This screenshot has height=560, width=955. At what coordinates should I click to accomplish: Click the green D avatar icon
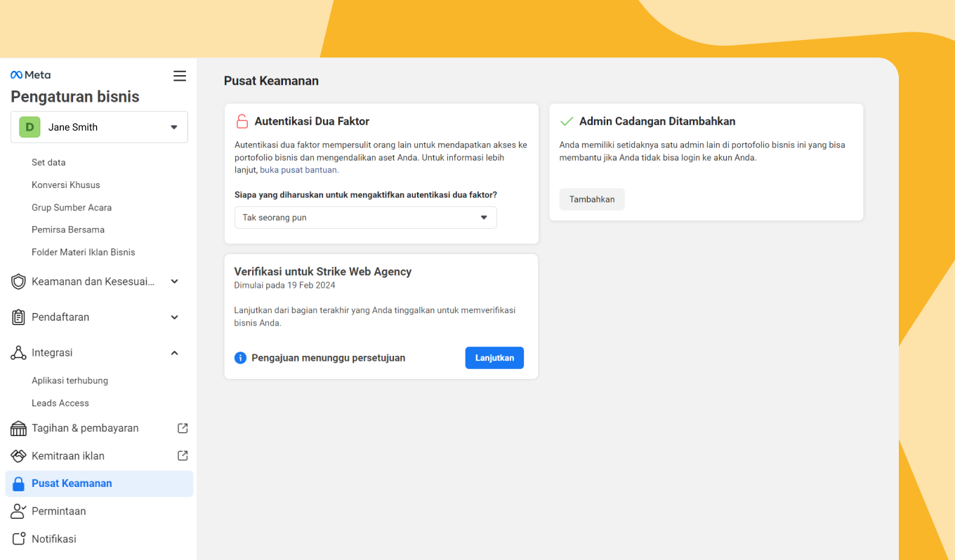coord(29,127)
